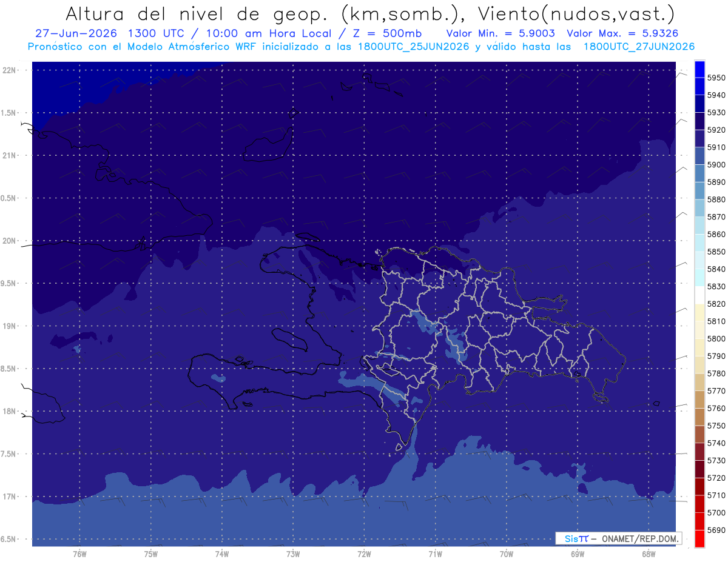Viewport: 728px width, 562px height.
Task: Click the 74W longitude label
Action: tap(222, 554)
